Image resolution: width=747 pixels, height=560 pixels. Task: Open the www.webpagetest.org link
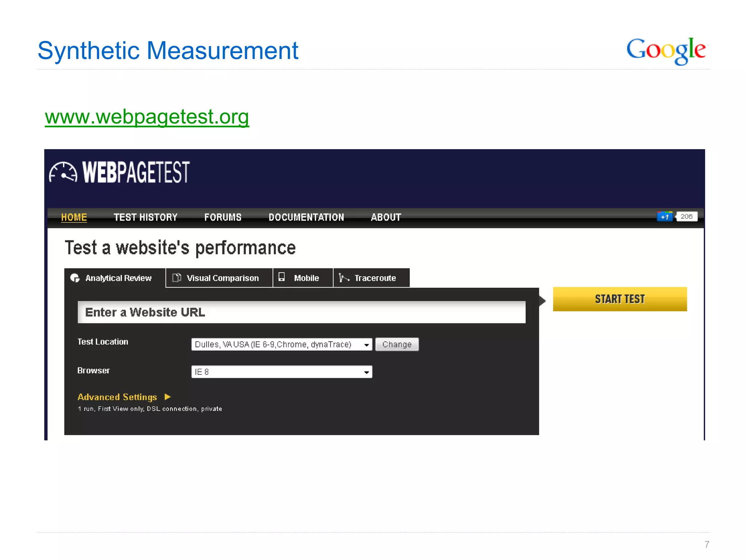coord(147,117)
